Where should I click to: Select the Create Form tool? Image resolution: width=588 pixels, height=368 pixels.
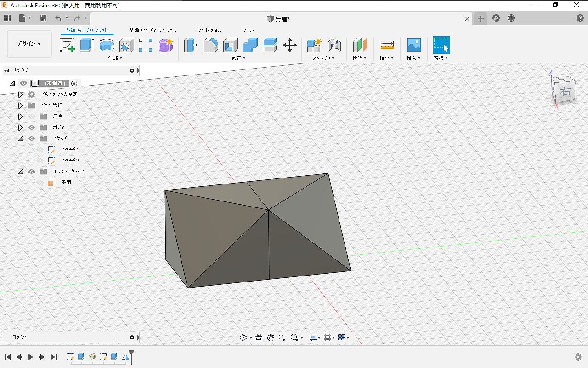(166, 45)
